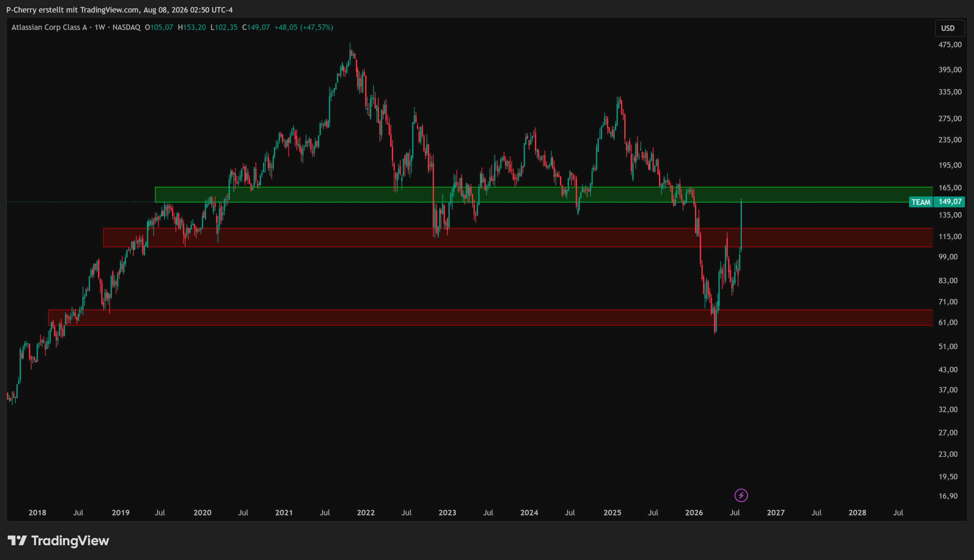Click the high value H153,20
Image resolution: width=974 pixels, height=560 pixels.
tap(192, 27)
